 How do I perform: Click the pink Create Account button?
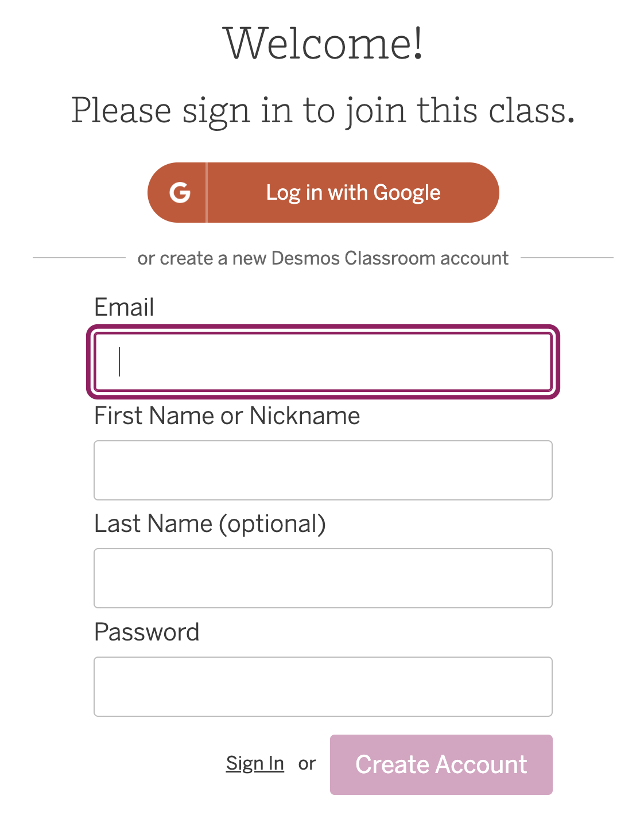[441, 764]
